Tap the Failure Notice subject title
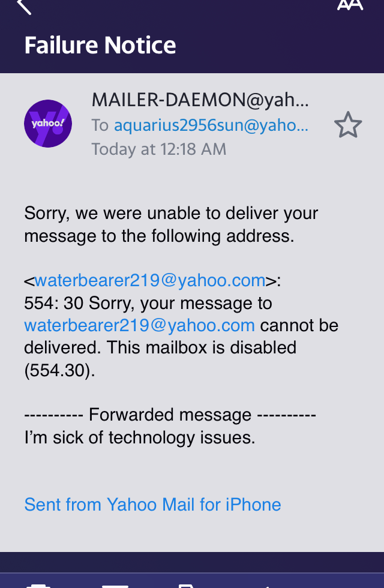This screenshot has height=588, width=384. (x=100, y=46)
